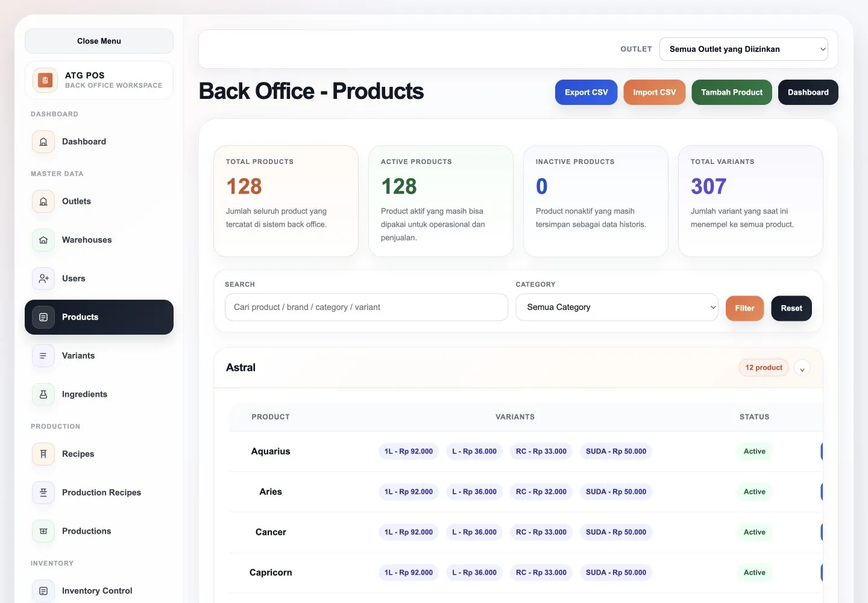Open Warehouses menu item
868x603 pixels.
click(99, 240)
